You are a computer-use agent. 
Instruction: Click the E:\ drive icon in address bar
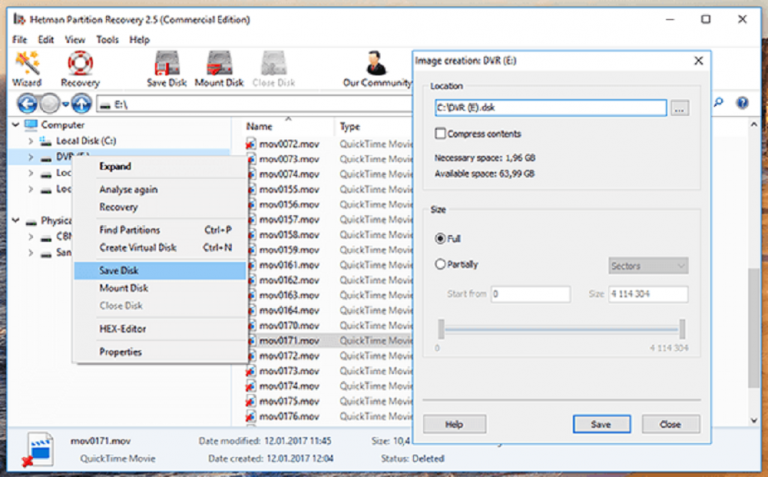click(x=104, y=104)
